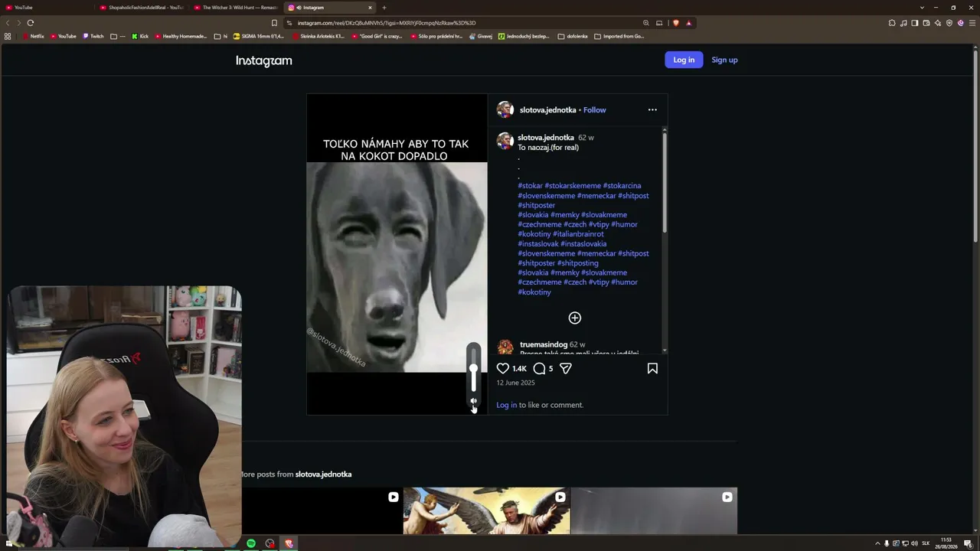Share the reel with the paper plane icon
980x551 pixels.
click(566, 368)
